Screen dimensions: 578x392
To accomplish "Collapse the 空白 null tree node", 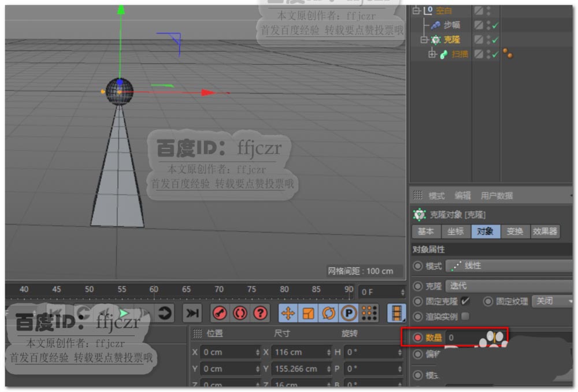I will [x=416, y=10].
